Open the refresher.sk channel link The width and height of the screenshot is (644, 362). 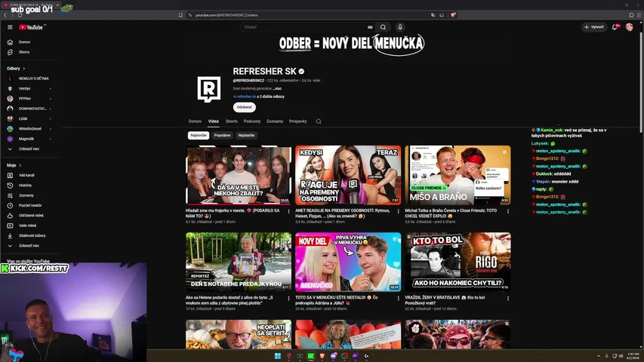(x=245, y=97)
